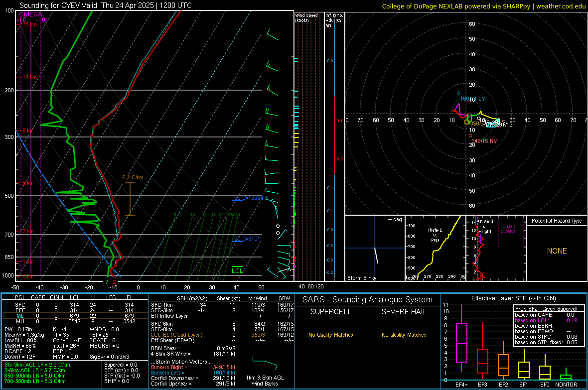The height and width of the screenshot is (390, 588).
Task: Select the "6.2 C/km" lapse rate label
Action: pos(133,177)
